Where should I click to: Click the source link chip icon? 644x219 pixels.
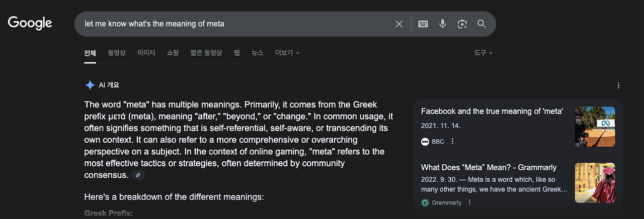pyautogui.click(x=138, y=175)
